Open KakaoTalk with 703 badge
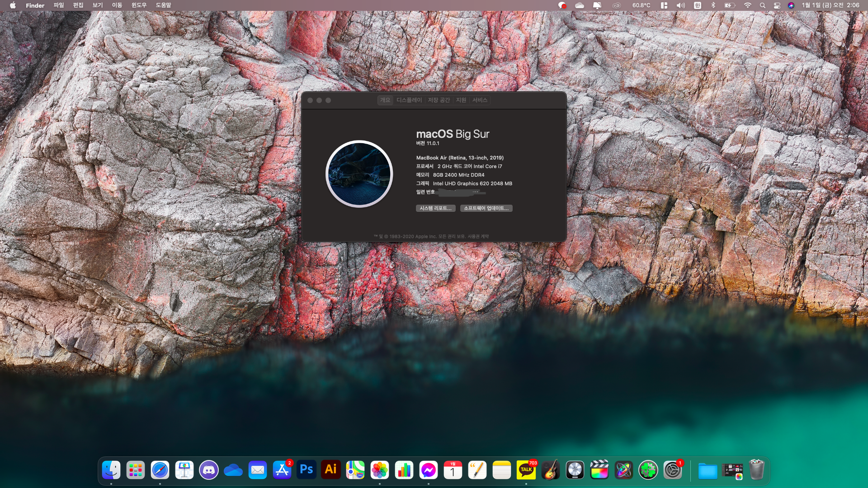This screenshot has width=868, height=488. [526, 470]
